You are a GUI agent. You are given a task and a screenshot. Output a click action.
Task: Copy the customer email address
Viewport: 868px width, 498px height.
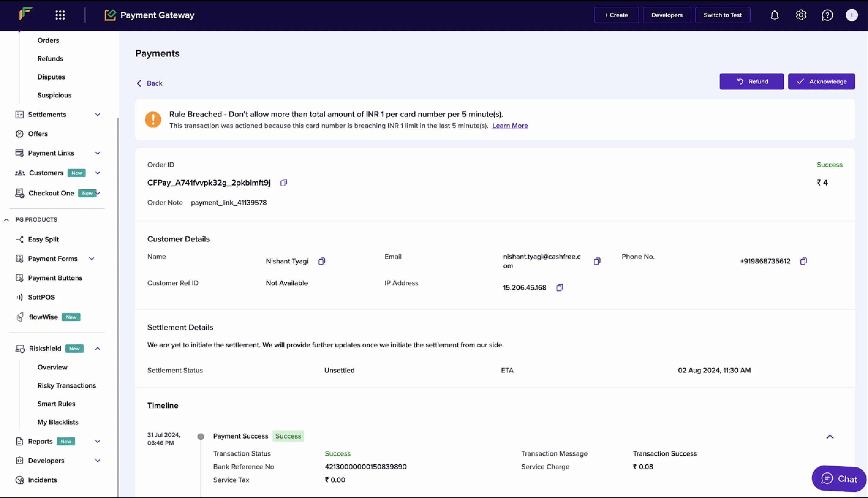point(597,261)
